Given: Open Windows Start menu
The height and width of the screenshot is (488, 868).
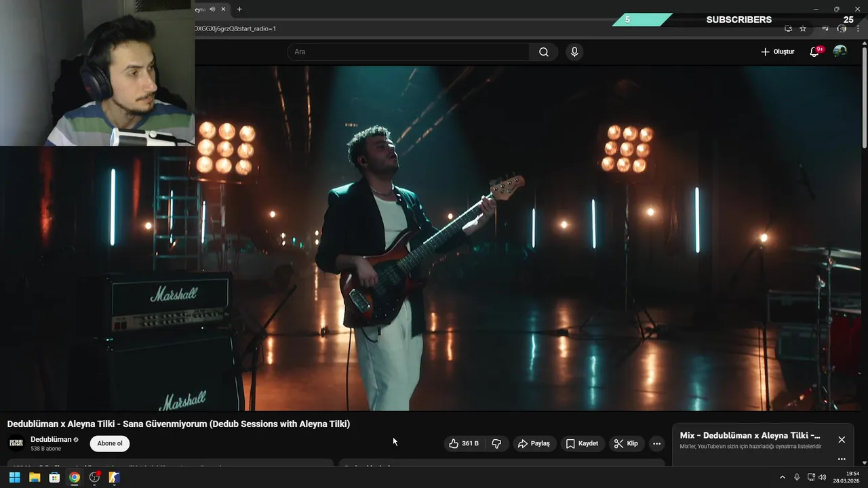Looking at the screenshot, I should click(x=14, y=477).
